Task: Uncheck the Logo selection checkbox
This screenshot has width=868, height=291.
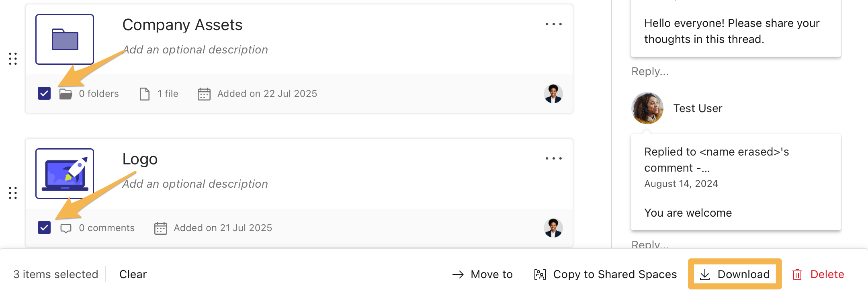Action: (x=43, y=228)
